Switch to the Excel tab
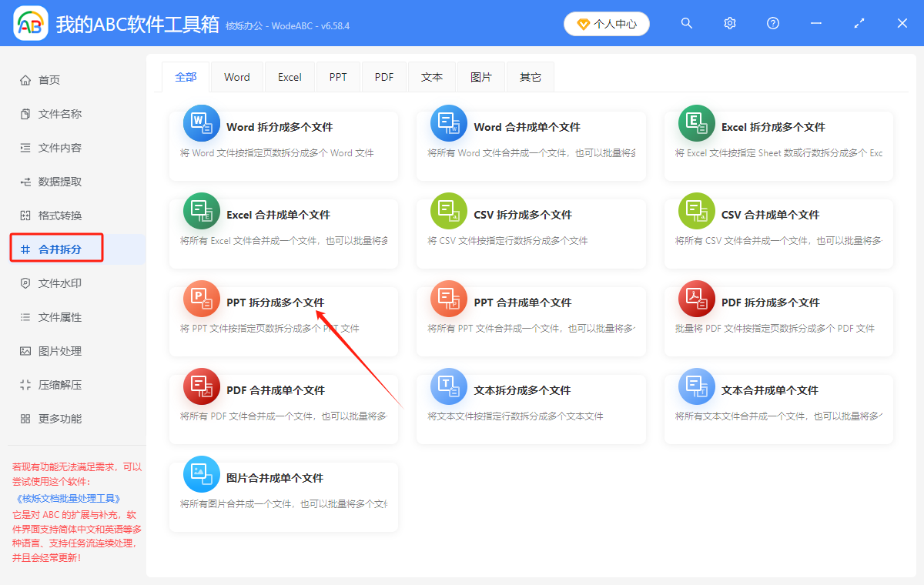This screenshot has width=924, height=585. pyautogui.click(x=290, y=77)
